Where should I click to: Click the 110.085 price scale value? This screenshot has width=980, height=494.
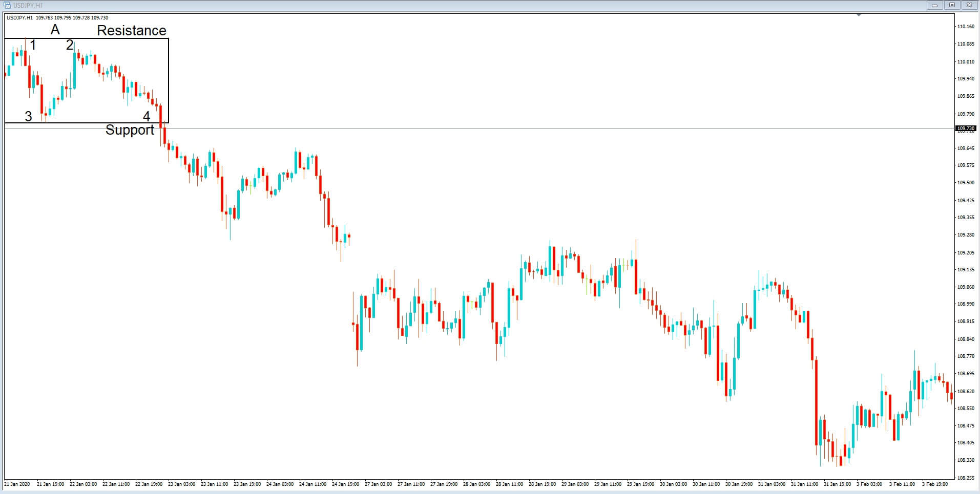point(966,44)
